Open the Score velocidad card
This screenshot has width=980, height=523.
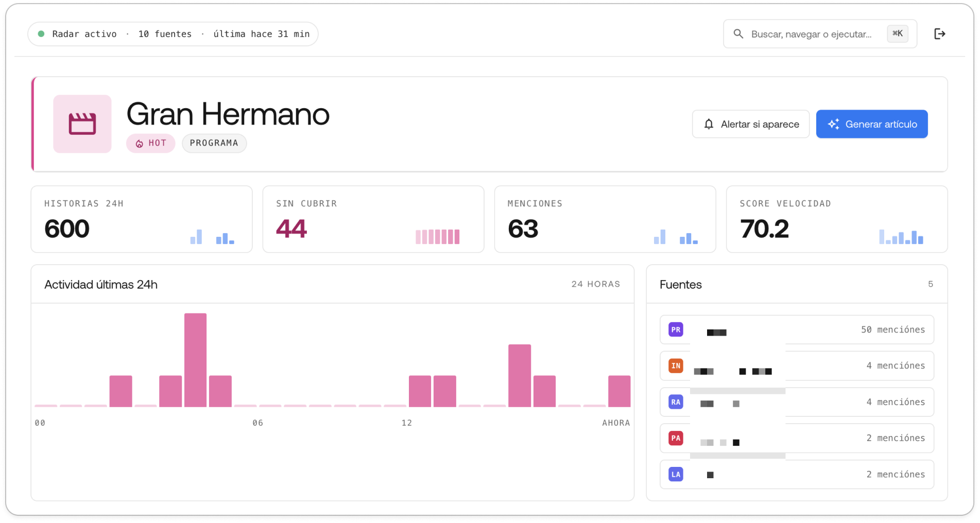(x=837, y=219)
